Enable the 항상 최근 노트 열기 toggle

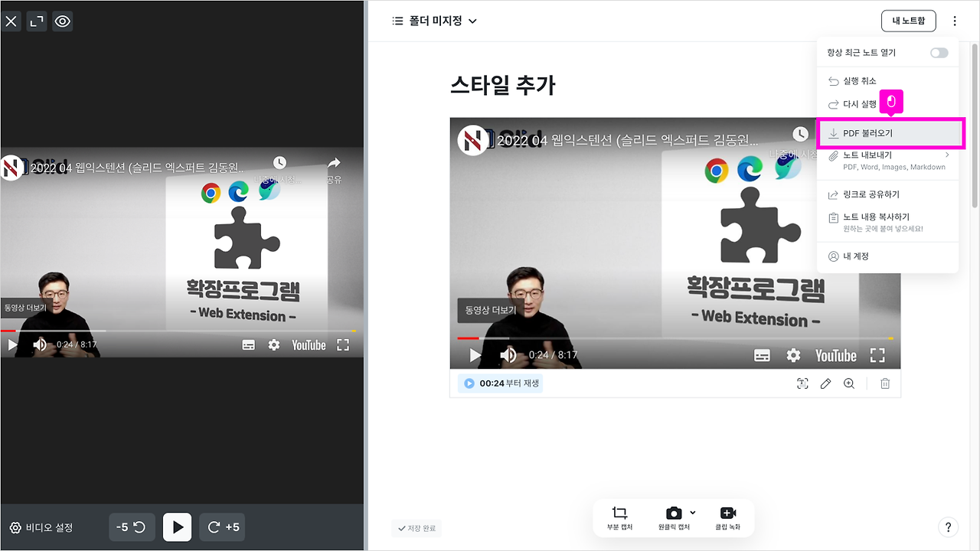click(x=939, y=52)
